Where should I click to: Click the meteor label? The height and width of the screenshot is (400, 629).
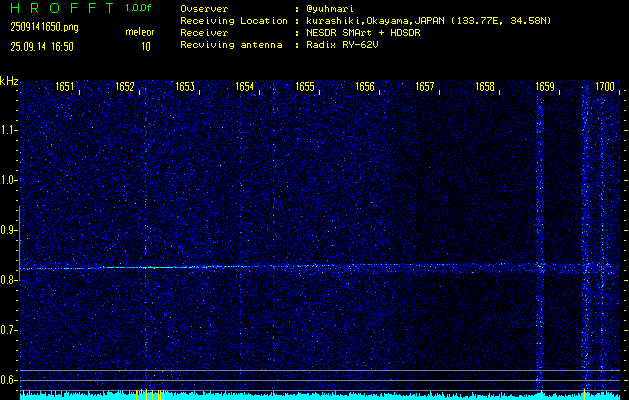pos(140,32)
